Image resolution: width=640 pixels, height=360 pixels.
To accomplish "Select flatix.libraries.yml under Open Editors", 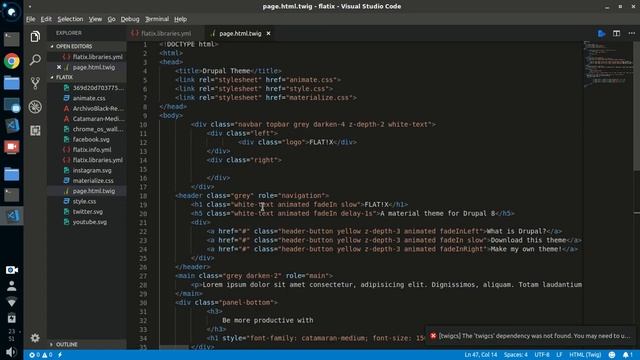I will click(98, 57).
